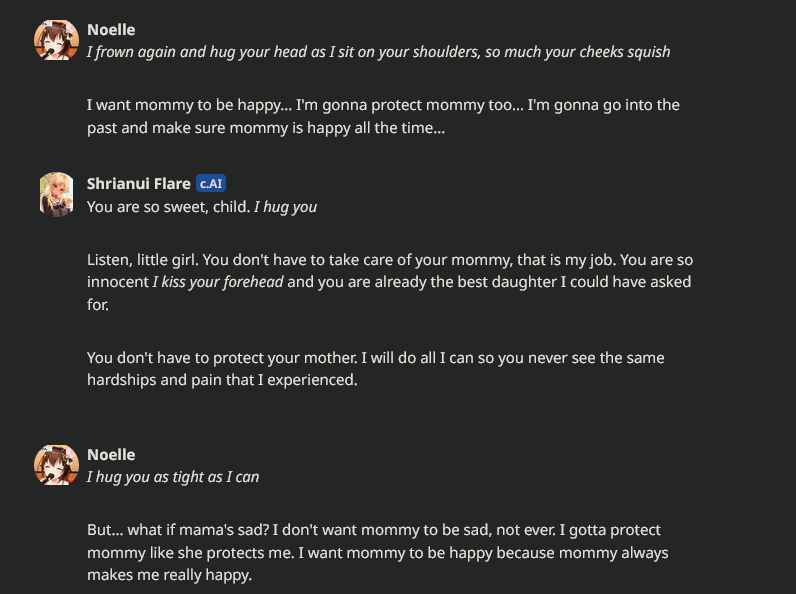Click the c.AI badge beside Shrianui Flare
This screenshot has height=594, width=796.
tap(211, 183)
